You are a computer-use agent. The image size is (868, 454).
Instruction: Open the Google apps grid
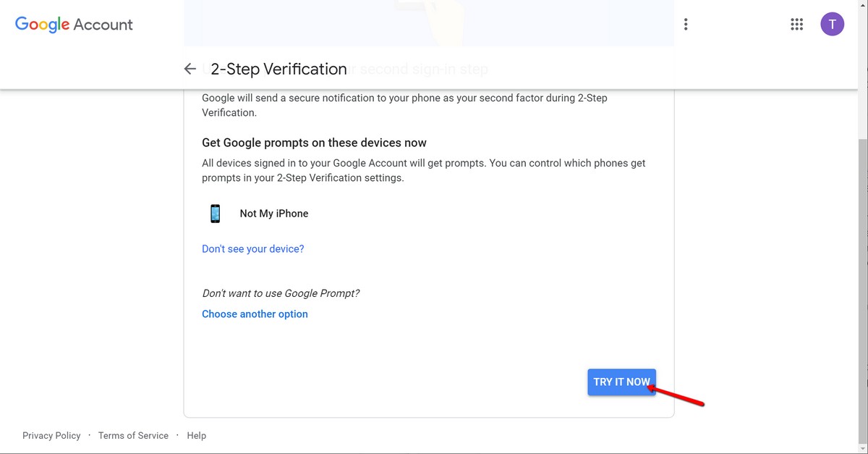(796, 25)
